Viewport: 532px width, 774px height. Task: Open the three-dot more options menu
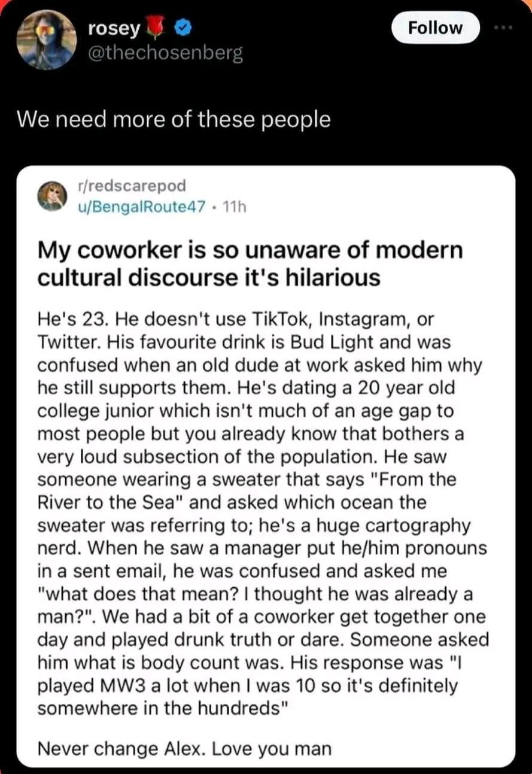(x=506, y=28)
